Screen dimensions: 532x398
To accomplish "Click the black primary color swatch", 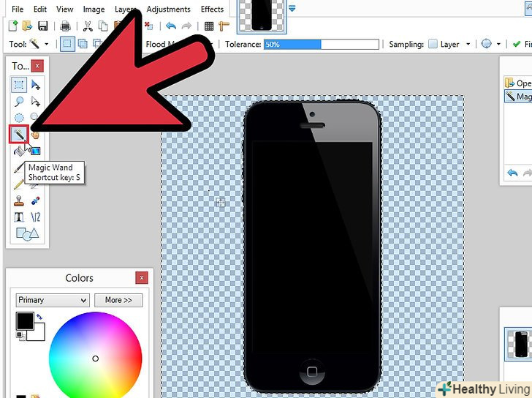I will (x=25, y=321).
